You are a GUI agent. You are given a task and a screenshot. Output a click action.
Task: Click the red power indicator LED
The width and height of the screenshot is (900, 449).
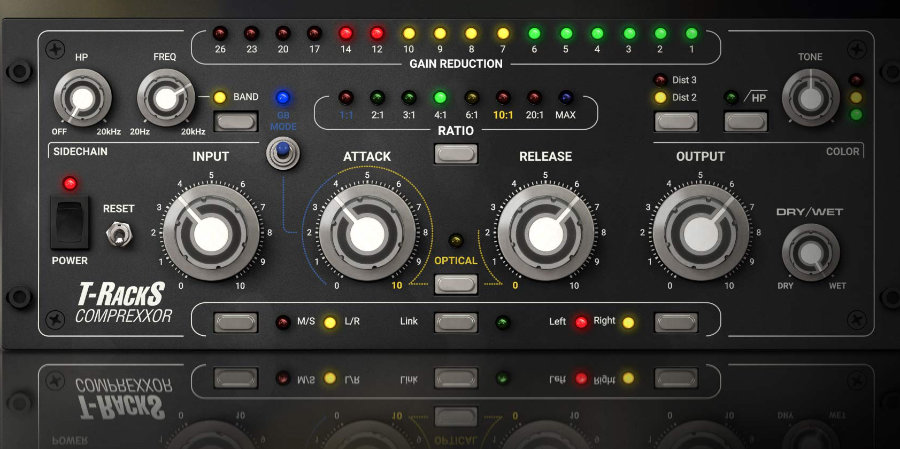pos(70,184)
